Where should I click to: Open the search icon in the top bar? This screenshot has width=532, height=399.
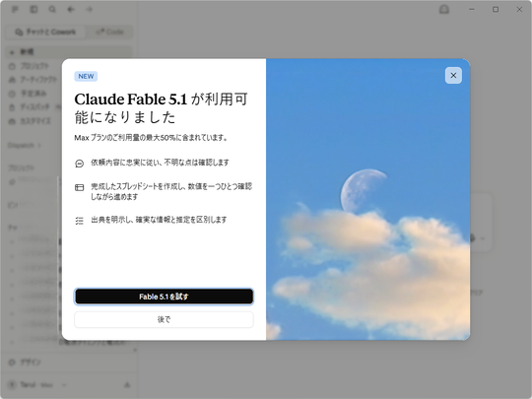coord(52,9)
